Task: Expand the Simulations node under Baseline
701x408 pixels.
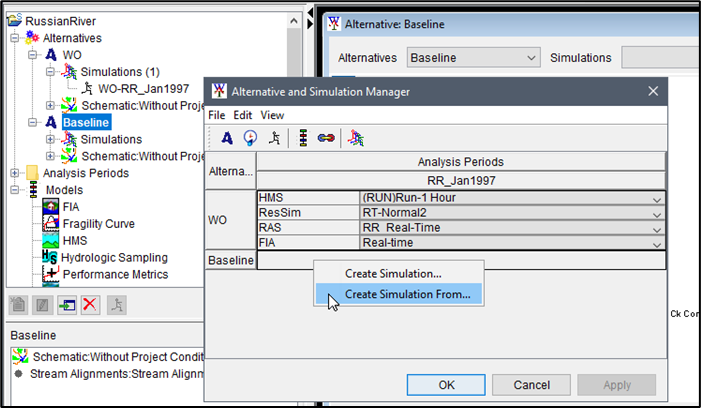Action: point(50,139)
